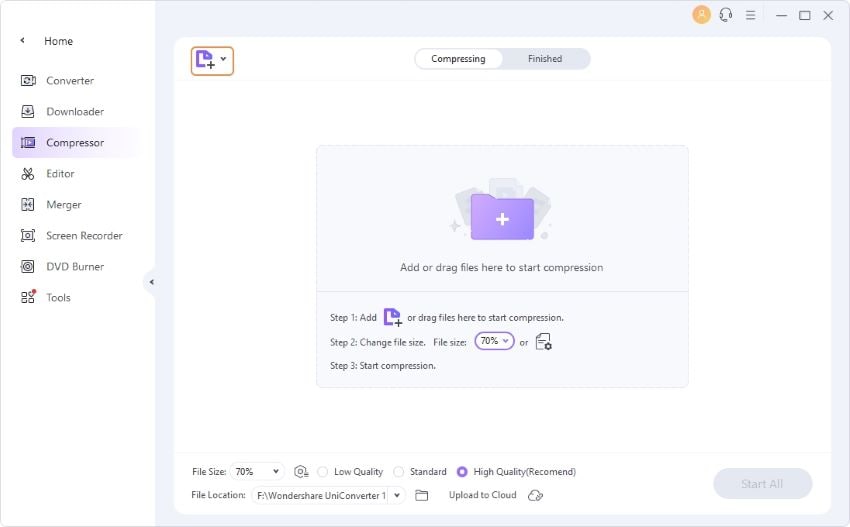
Task: Click the orange user account avatar
Action: point(701,15)
